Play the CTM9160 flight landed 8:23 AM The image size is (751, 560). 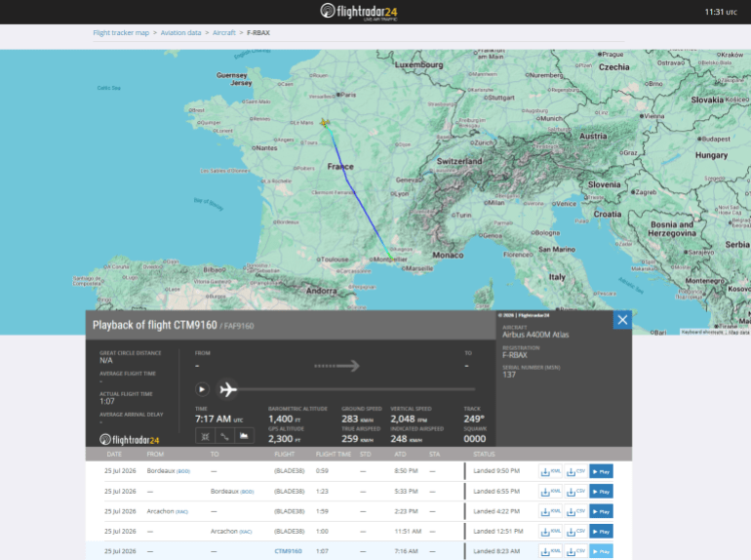click(601, 551)
